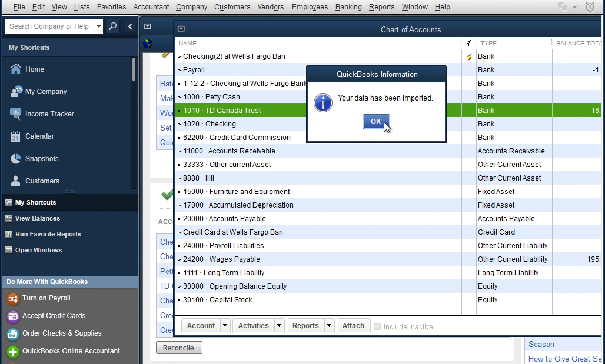
Task: Click the online banking lightning icon for Checking(2)
Action: point(469,56)
